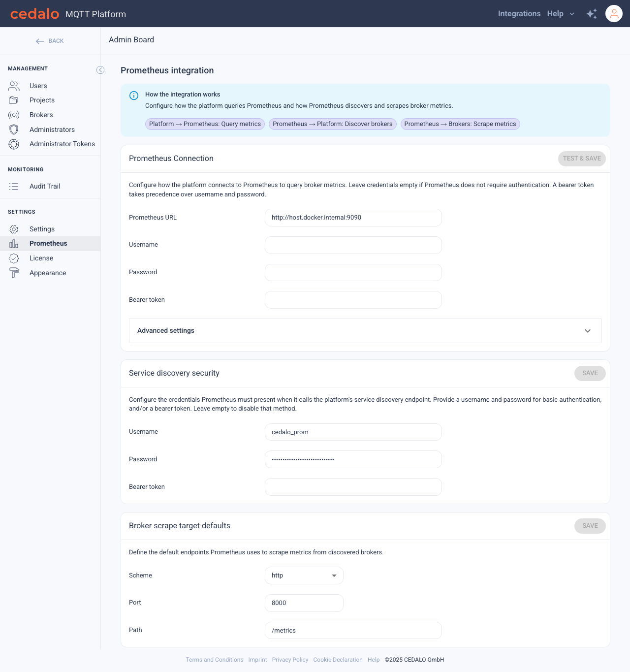Open Privacy Policy footer link

290,660
